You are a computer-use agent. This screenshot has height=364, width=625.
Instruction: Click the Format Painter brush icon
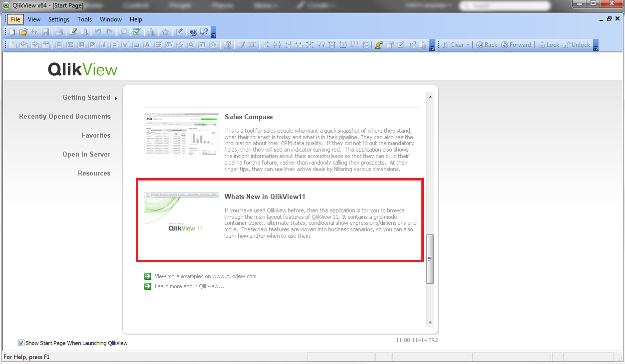[241, 45]
